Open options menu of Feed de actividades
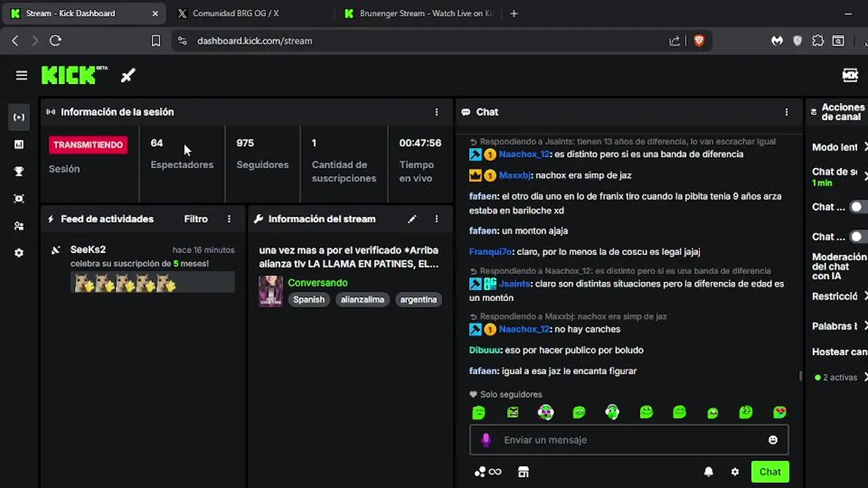The width and height of the screenshot is (868, 488). pos(229,219)
